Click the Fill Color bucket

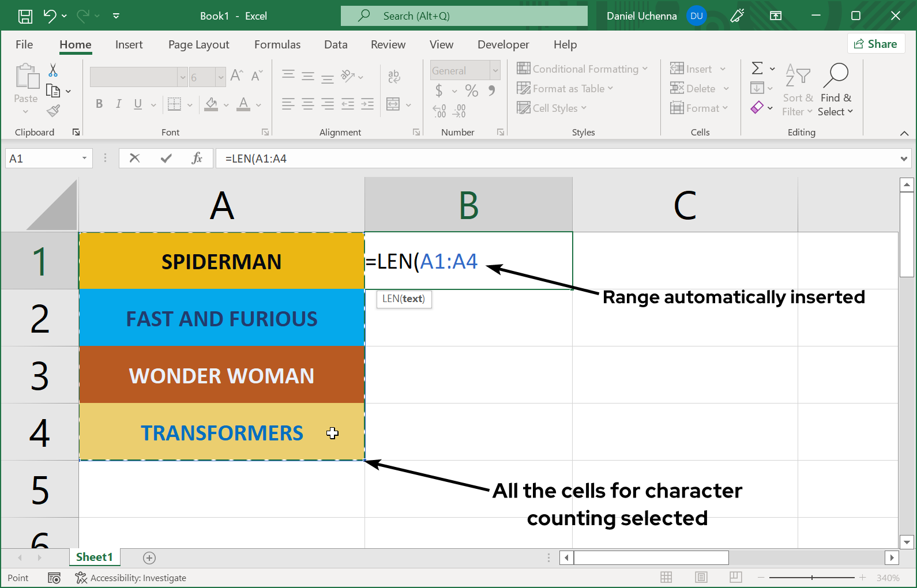[x=212, y=104]
